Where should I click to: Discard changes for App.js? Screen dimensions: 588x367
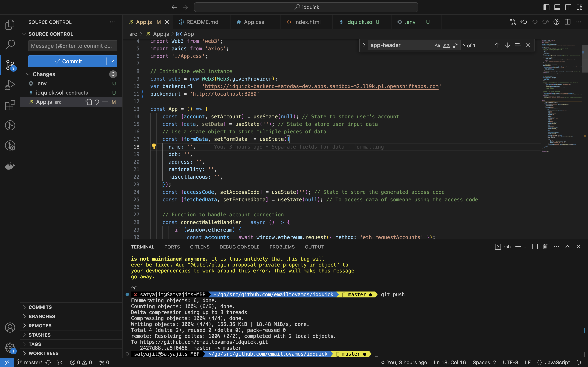pos(97,102)
